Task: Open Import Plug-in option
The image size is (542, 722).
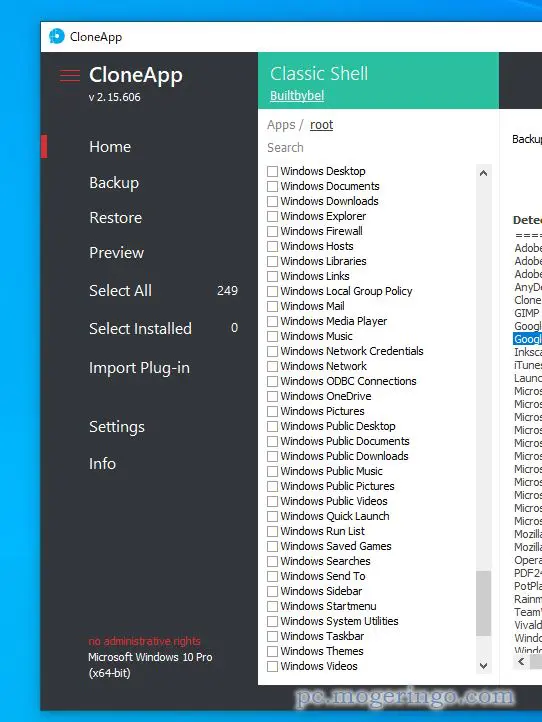Action: (140, 368)
